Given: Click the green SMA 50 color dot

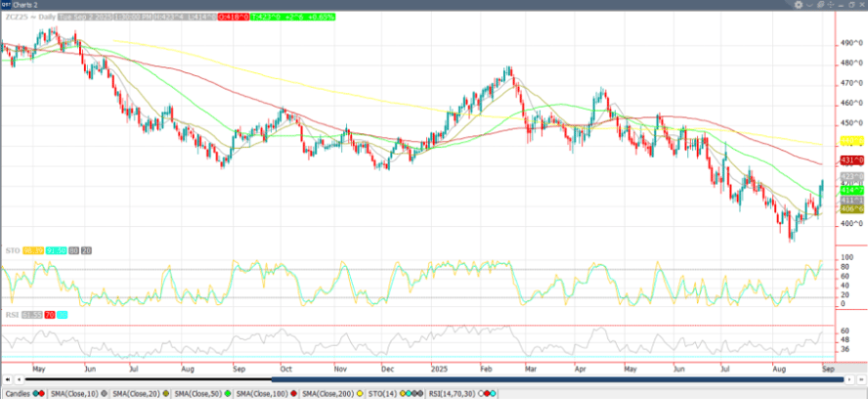Looking at the screenshot, I should click(228, 393).
